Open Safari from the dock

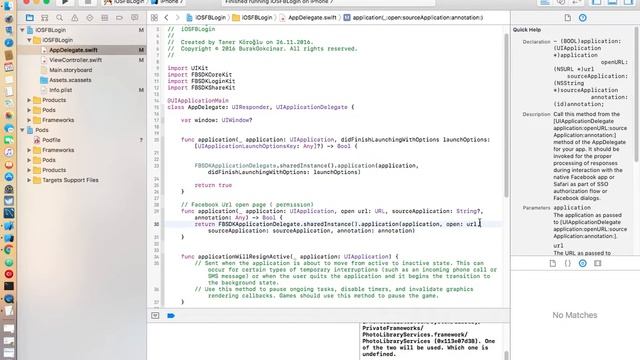click(x=8, y=42)
